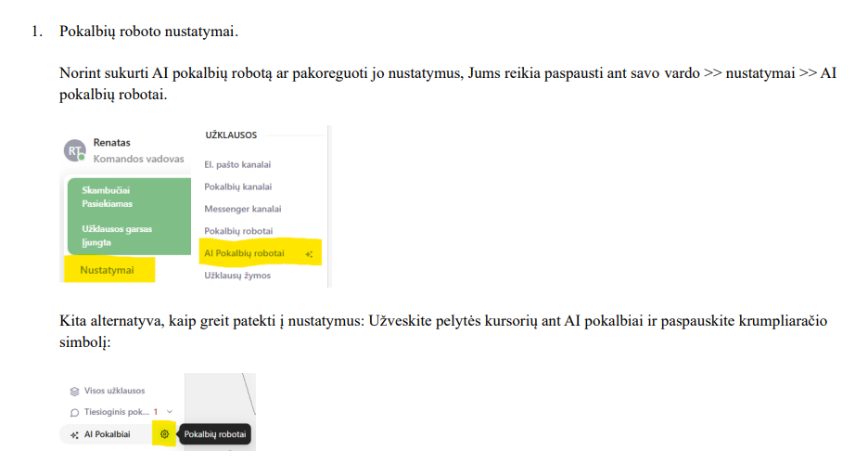Click the UŽKLAUSOS section header
Viewport: 868px width, 463px height.
tap(231, 135)
